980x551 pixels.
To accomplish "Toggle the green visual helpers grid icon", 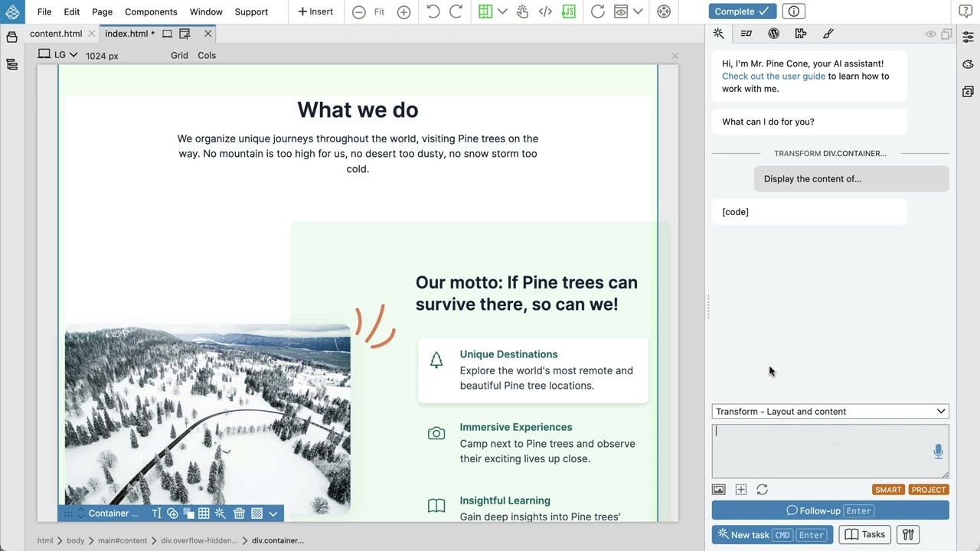I will click(x=485, y=11).
